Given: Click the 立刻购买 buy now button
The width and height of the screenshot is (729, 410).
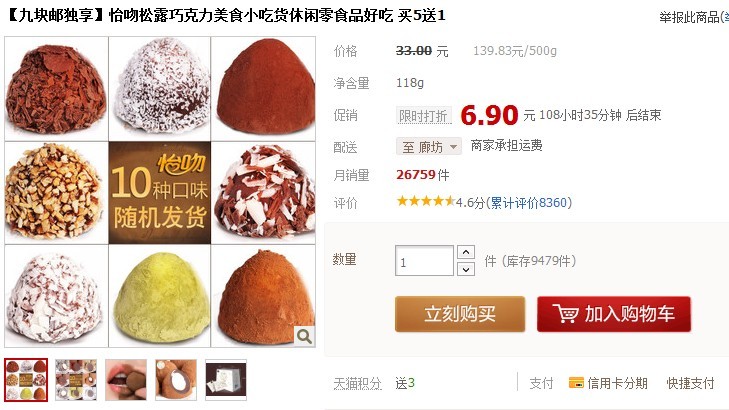Looking at the screenshot, I should [x=460, y=314].
